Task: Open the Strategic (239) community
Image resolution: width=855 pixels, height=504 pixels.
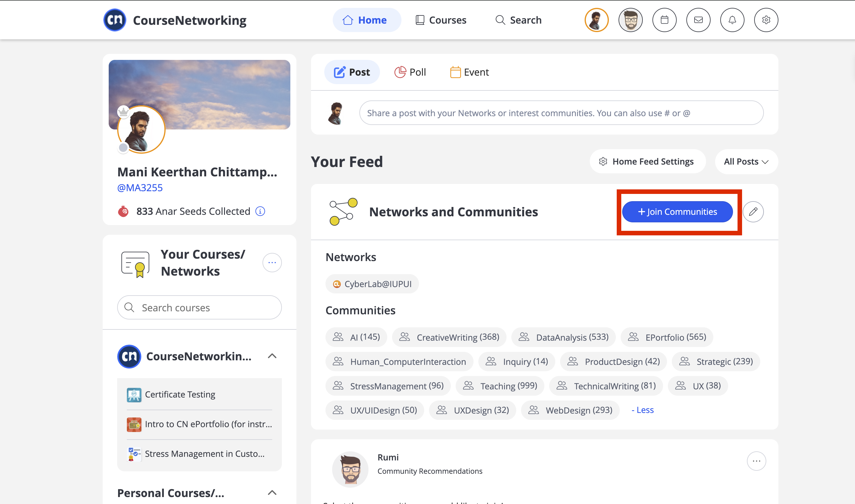Action: (x=716, y=361)
